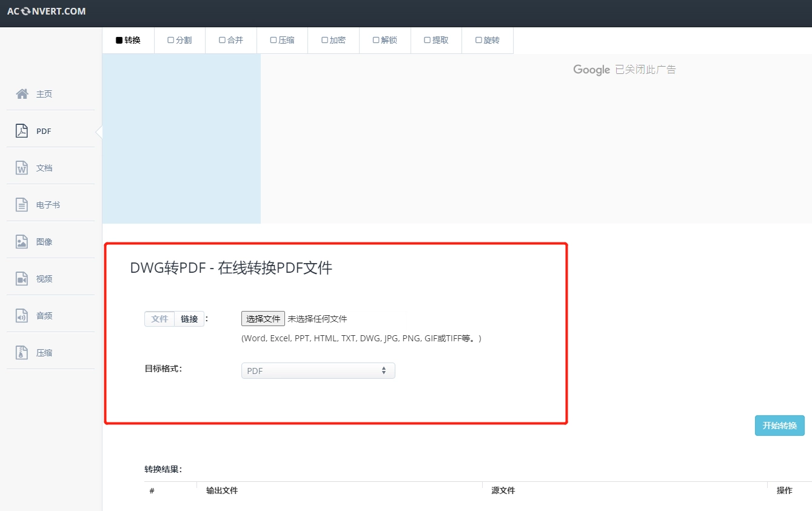
Task: Open the 目标格式 PDF format dropdown
Action: (x=318, y=371)
